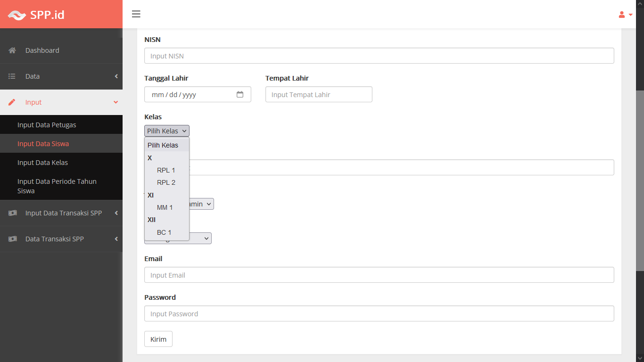Image resolution: width=644 pixels, height=362 pixels.
Task: Expand the Data menu arrow
Action: pyautogui.click(x=116, y=76)
